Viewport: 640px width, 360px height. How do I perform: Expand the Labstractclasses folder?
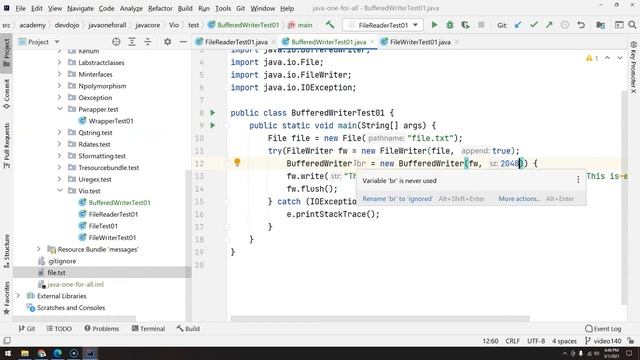(60, 62)
